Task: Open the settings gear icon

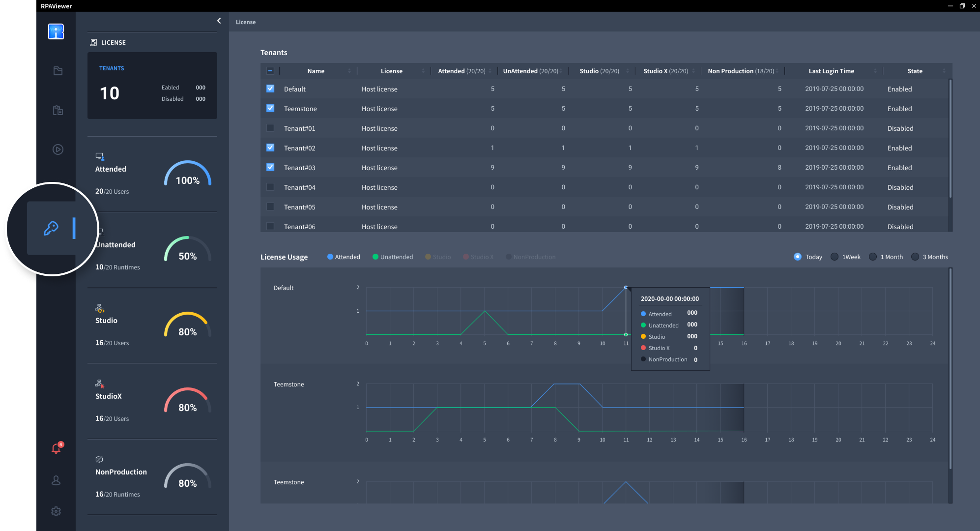Action: [56, 511]
